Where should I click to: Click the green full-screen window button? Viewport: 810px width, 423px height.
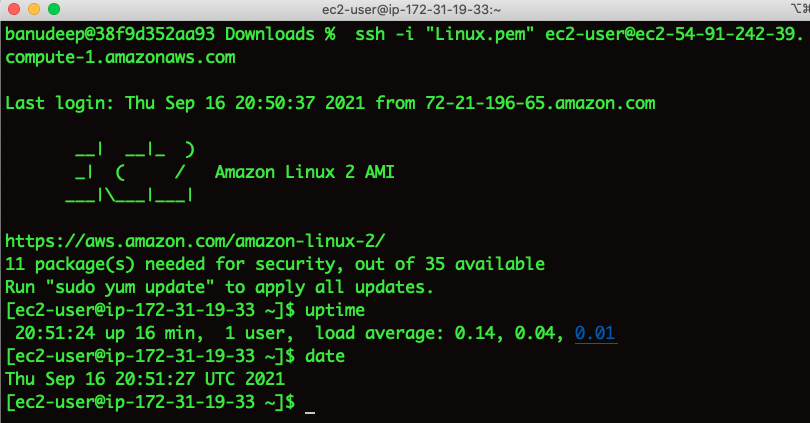click(54, 9)
